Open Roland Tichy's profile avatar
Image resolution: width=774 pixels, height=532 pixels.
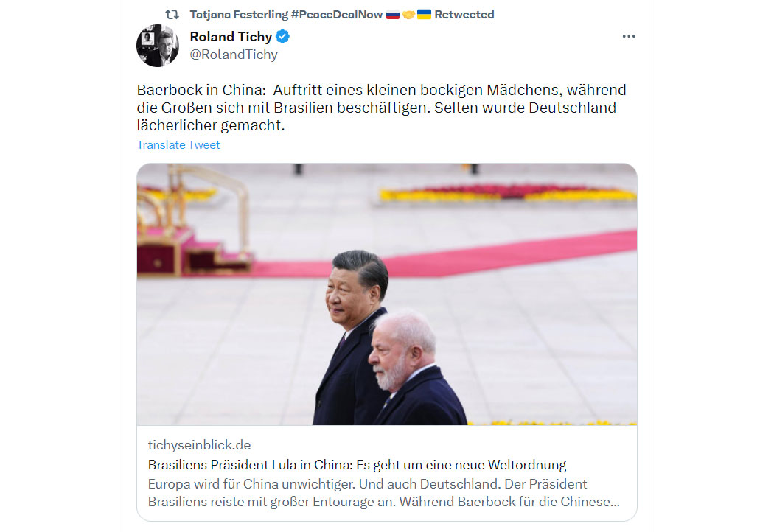[158, 46]
